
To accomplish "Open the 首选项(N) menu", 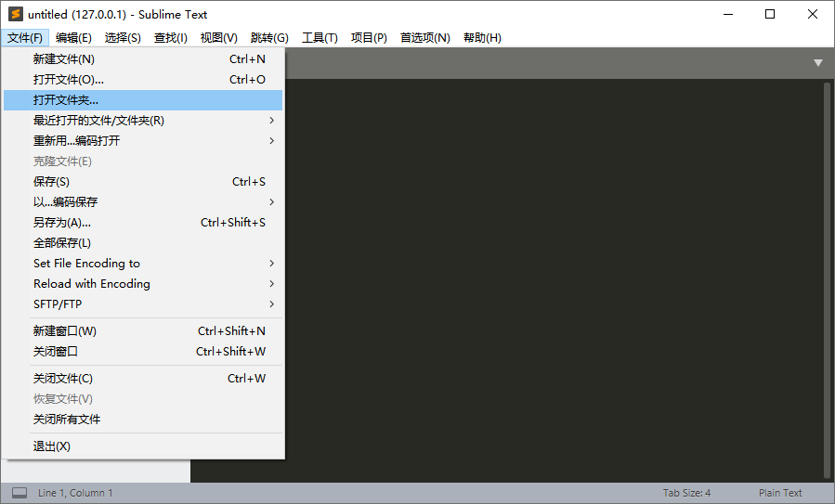I will click(425, 38).
